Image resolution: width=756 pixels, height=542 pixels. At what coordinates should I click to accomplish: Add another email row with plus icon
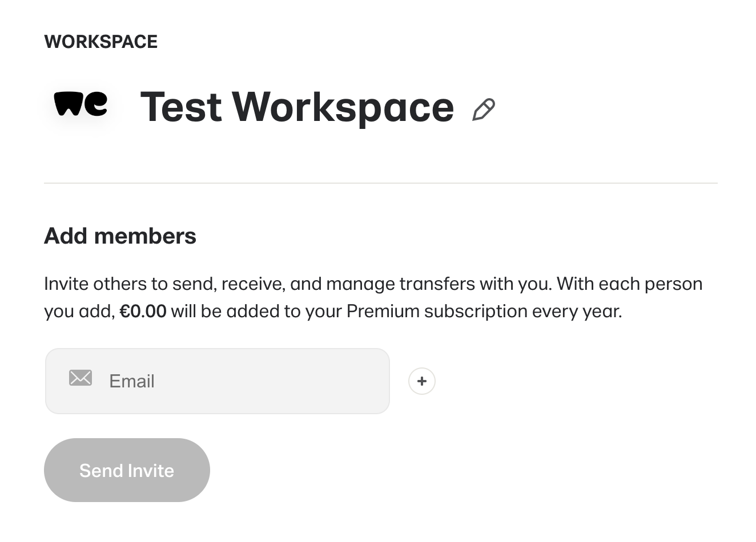pyautogui.click(x=422, y=381)
